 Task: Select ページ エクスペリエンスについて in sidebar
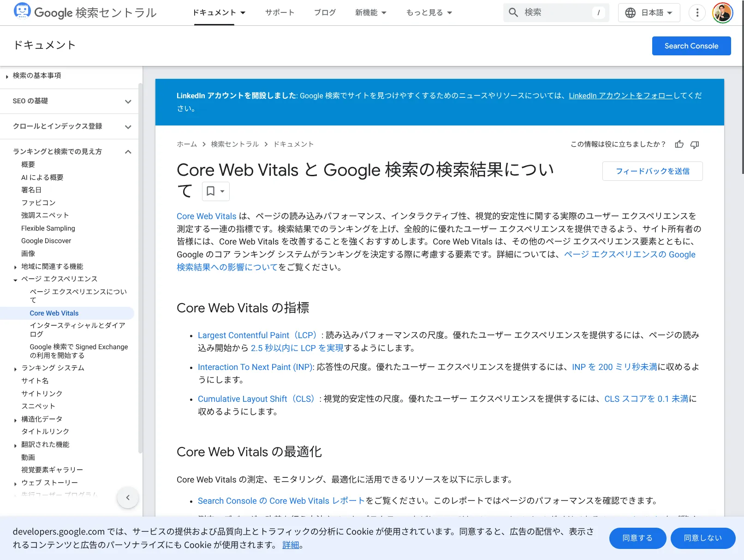(78, 296)
